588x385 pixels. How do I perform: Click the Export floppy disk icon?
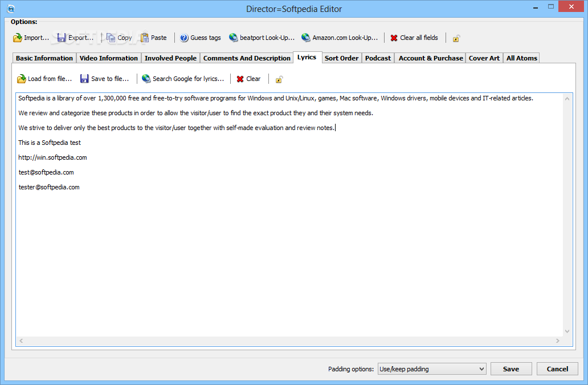62,38
